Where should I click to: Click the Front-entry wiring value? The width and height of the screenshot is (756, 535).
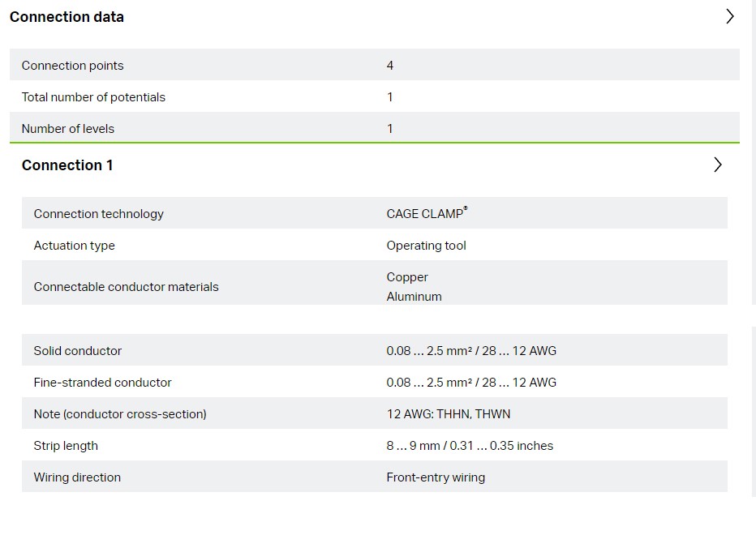[x=436, y=477]
